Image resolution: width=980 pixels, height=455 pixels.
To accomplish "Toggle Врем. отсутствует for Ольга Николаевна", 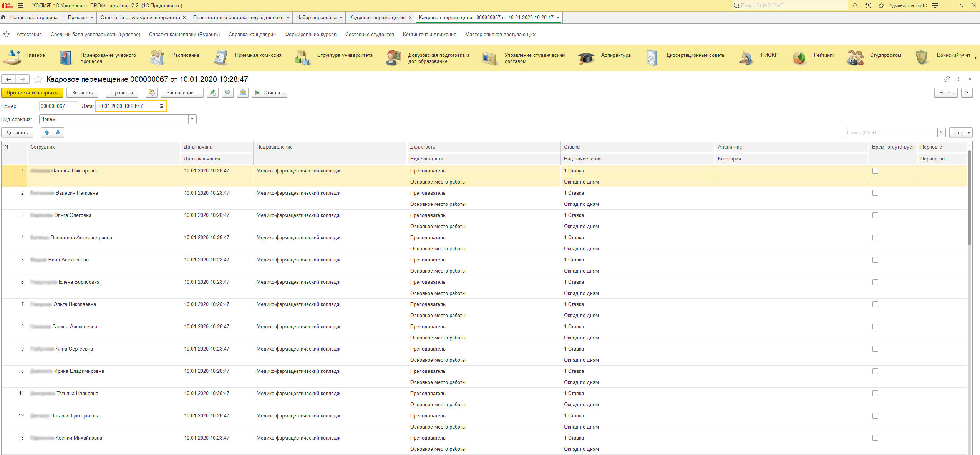I will click(875, 304).
